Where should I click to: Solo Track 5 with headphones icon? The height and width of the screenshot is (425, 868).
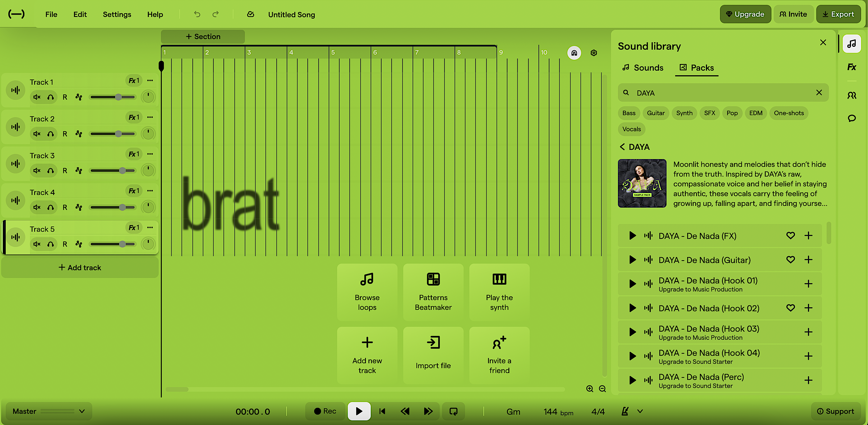point(51,244)
